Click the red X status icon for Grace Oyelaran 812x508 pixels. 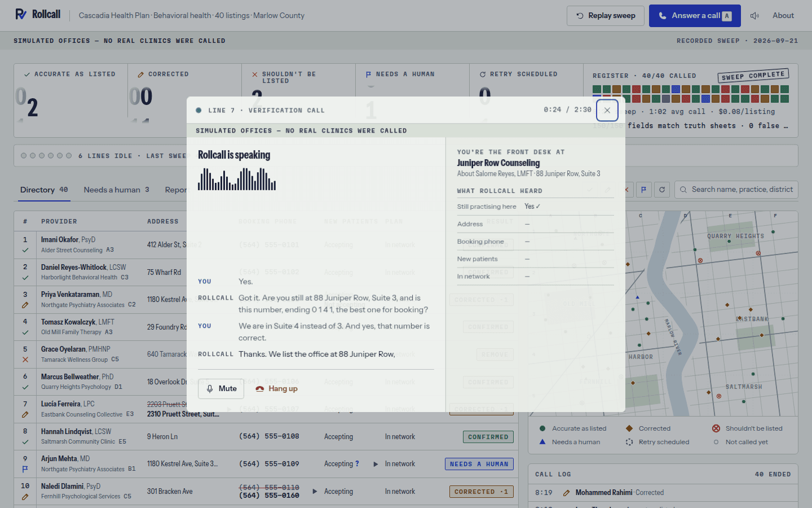click(x=25, y=360)
